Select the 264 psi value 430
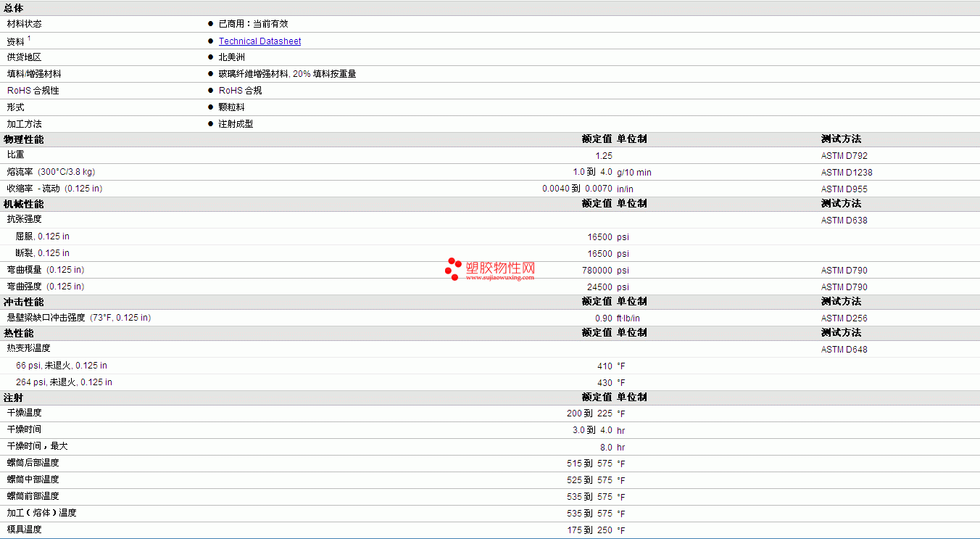Image resolution: width=980 pixels, height=539 pixels. [605, 383]
